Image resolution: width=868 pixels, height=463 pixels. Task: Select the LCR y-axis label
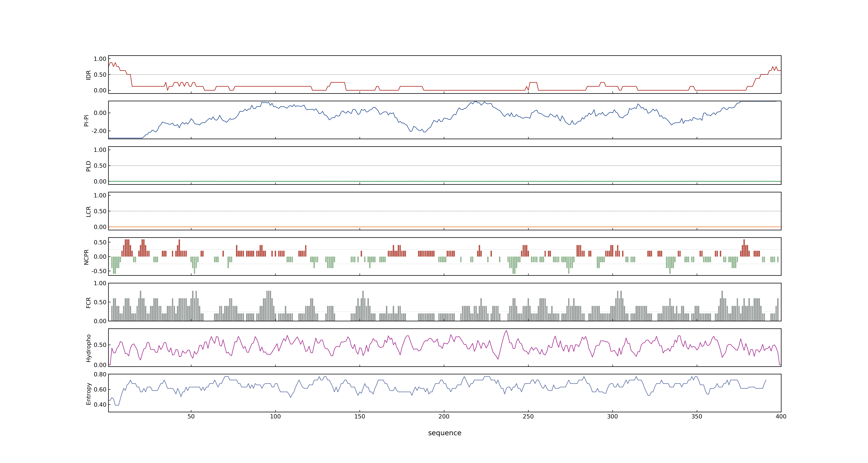pos(88,211)
